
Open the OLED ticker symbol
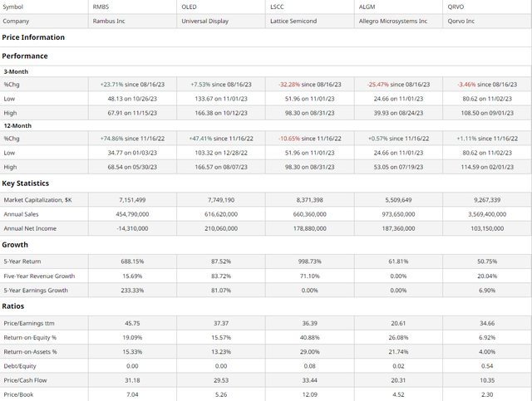point(189,7)
